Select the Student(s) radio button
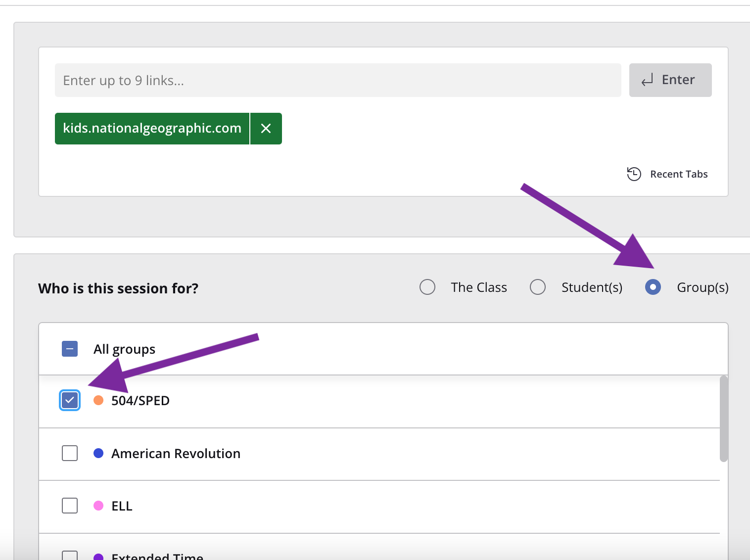The width and height of the screenshot is (750, 560). (x=537, y=287)
